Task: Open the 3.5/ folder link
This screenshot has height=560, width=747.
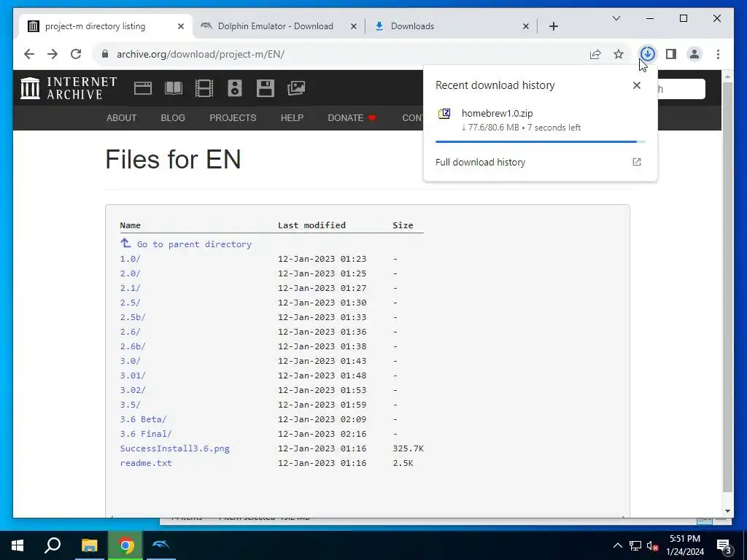Action: point(130,405)
